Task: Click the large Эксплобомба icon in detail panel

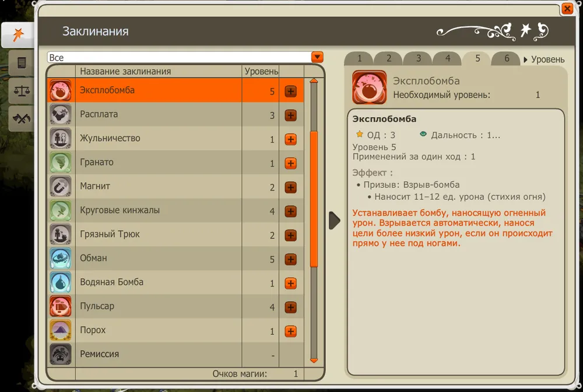Action: coord(369,87)
